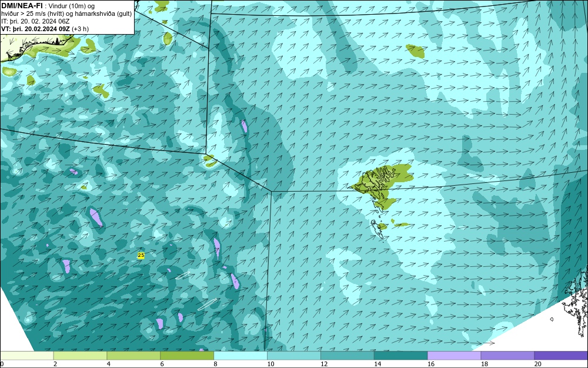Click the legend number 6
The height and width of the screenshot is (368, 588).
pos(162,364)
